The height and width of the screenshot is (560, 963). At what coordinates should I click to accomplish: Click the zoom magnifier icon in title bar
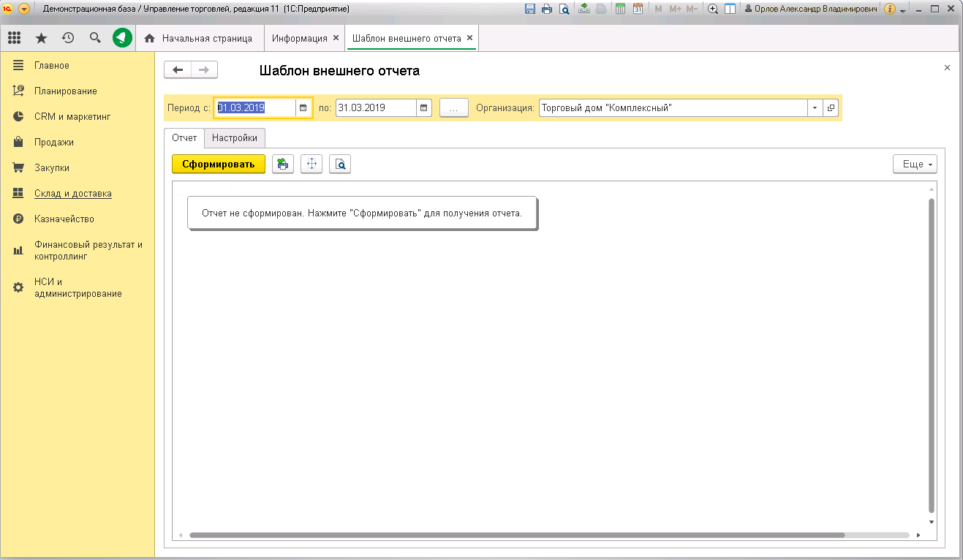pos(713,9)
